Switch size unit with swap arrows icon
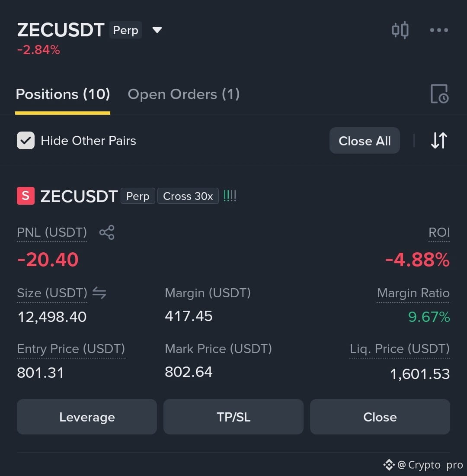This screenshot has width=467, height=476. coord(99,293)
